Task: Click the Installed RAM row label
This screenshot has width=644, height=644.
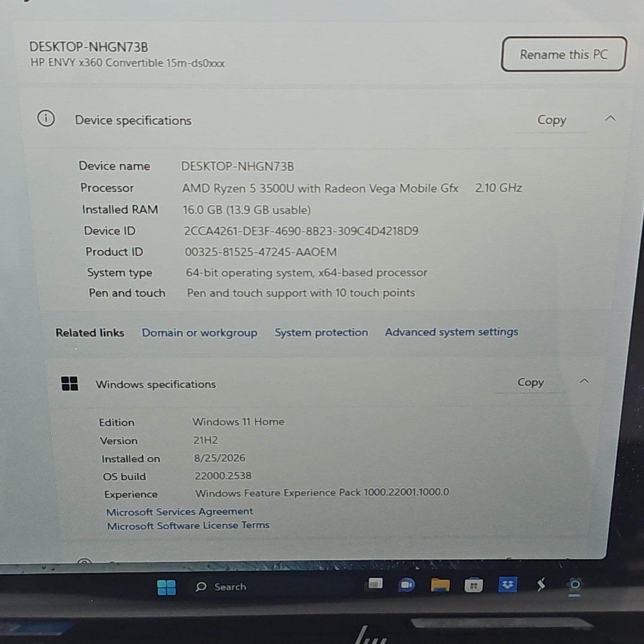Action: [x=120, y=210]
